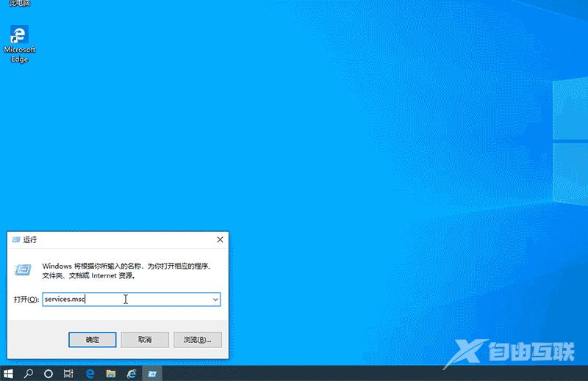Click the services.msc text input field
Screen dimensions: 588x381
pyautogui.click(x=125, y=300)
